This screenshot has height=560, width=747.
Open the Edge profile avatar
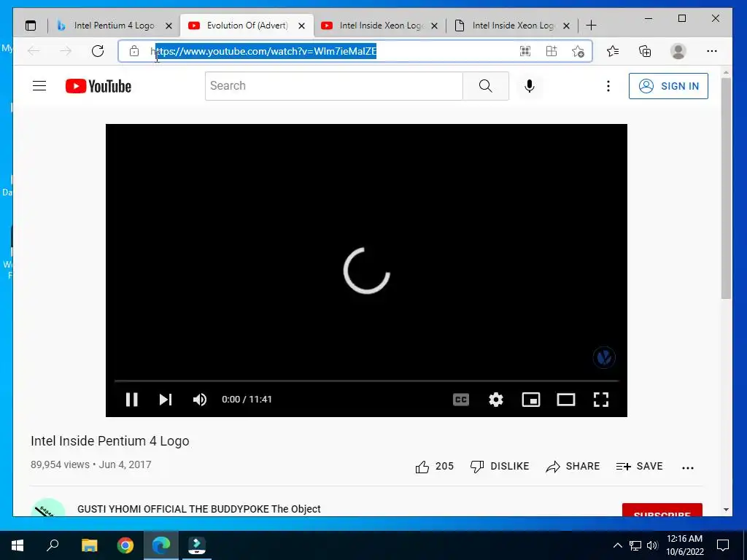pyautogui.click(x=678, y=51)
